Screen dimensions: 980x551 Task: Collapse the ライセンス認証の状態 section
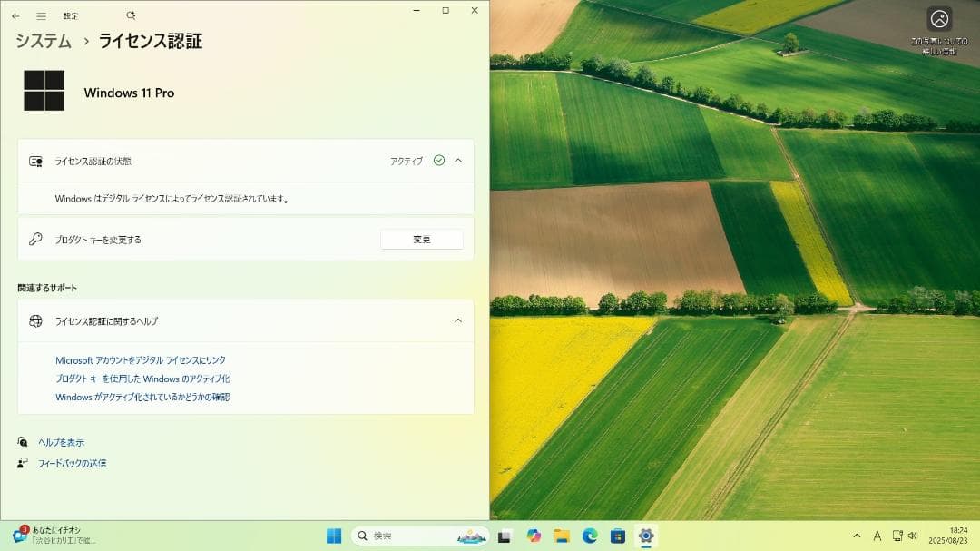[x=459, y=160]
